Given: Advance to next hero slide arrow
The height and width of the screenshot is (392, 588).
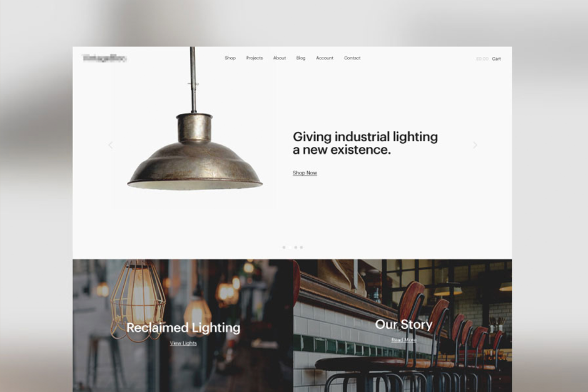Looking at the screenshot, I should coord(475,145).
